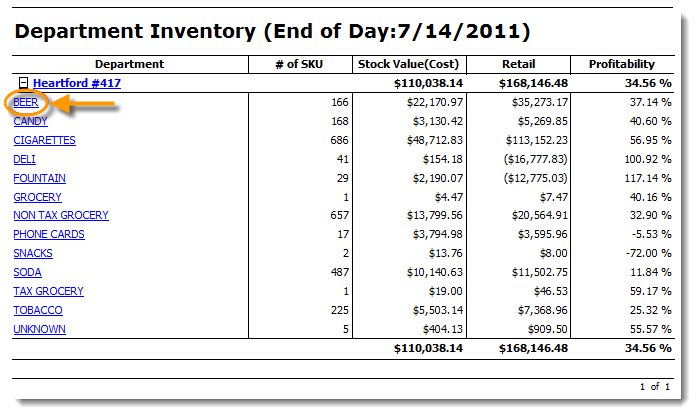The image size is (696, 414).
Task: Click the Stock Value(Cost) column header
Action: pos(408,64)
